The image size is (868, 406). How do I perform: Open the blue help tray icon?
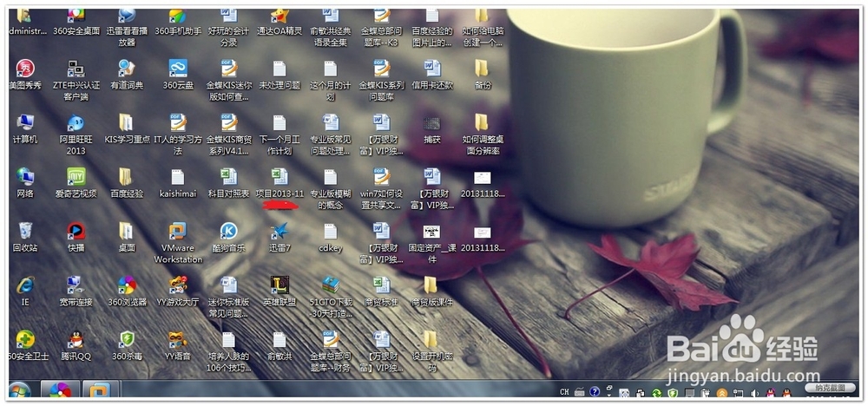(595, 392)
